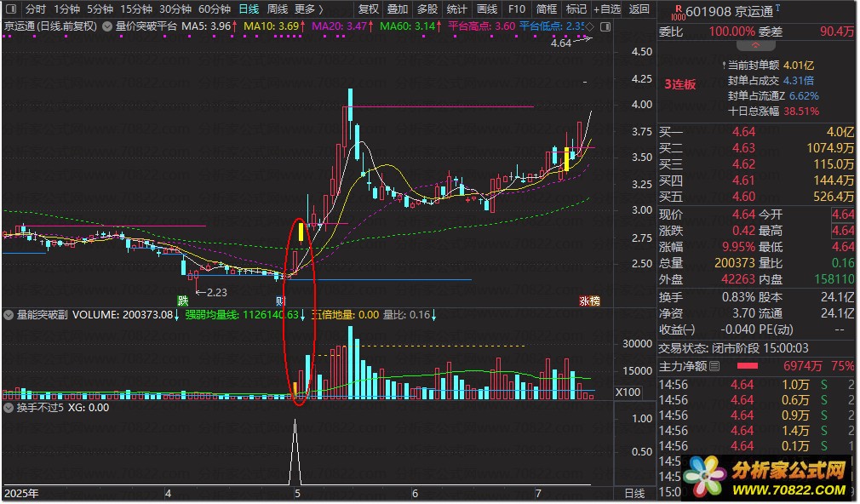Open the 量价突破平台 indicator dropdown arrow
The width and height of the screenshot is (860, 504).
point(107,26)
